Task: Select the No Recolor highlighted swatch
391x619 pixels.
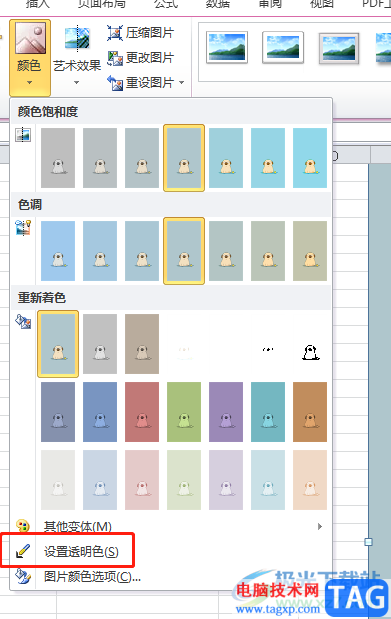Action: tap(58, 344)
